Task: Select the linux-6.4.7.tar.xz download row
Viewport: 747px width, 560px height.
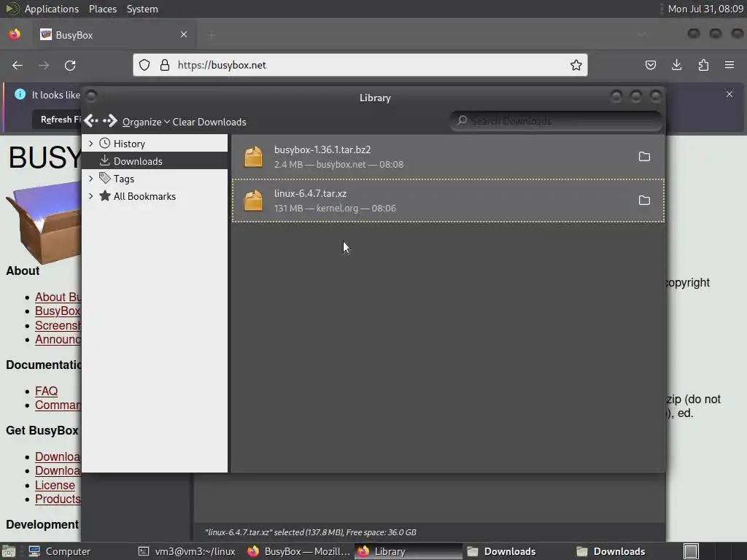Action: [x=448, y=201]
